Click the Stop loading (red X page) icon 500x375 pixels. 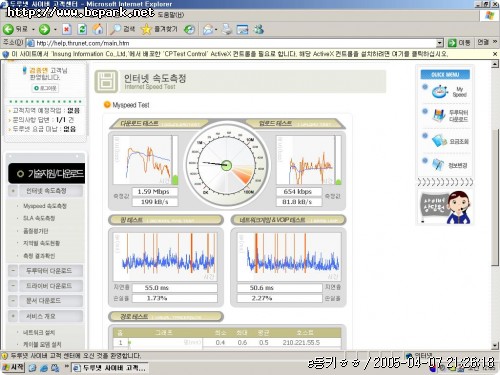click(67, 29)
